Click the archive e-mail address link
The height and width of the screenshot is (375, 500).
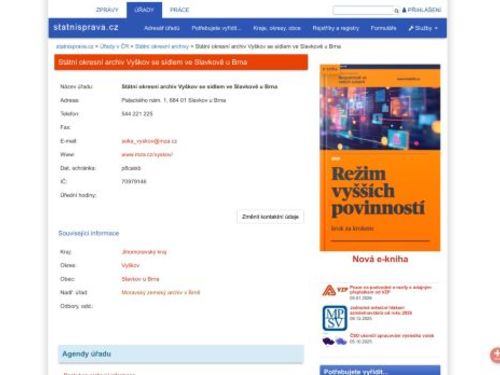149,141
